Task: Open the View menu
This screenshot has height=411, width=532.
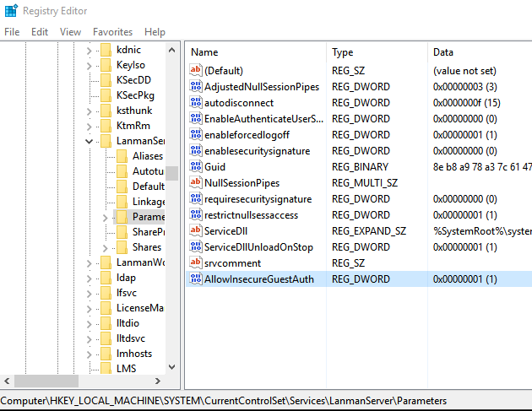Action: click(x=70, y=32)
